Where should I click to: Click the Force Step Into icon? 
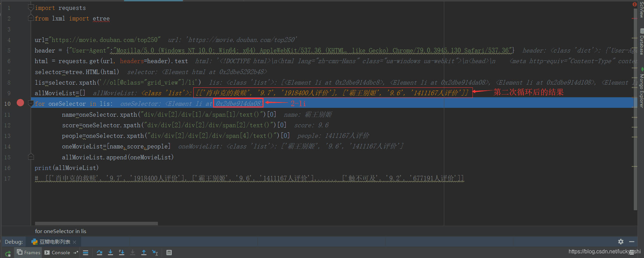tap(133, 253)
